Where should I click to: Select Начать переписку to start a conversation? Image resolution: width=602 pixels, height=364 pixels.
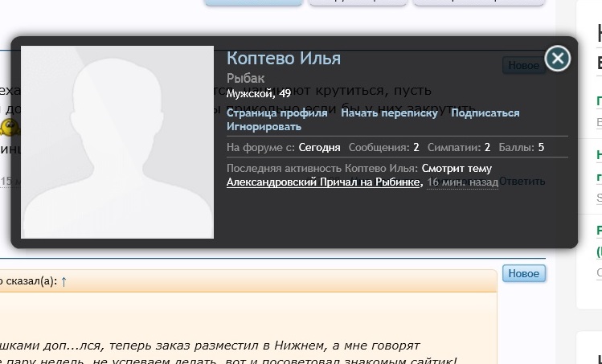(389, 113)
